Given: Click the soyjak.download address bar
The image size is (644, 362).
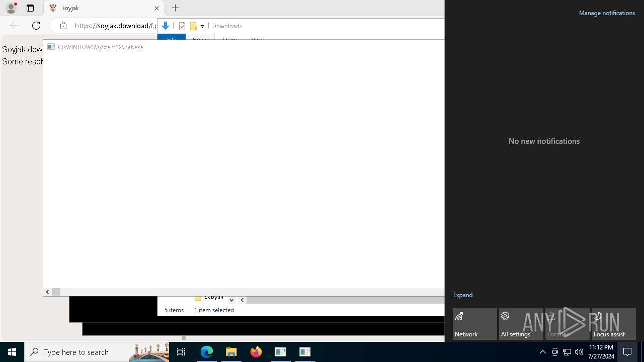Looking at the screenshot, I should [x=116, y=26].
